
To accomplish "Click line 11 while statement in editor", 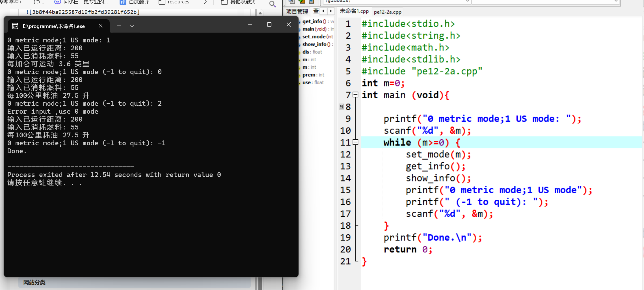I will tap(422, 142).
